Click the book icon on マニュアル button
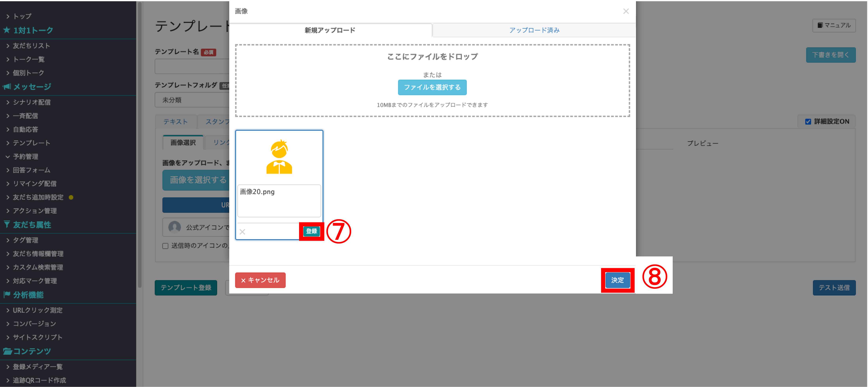 820,25
